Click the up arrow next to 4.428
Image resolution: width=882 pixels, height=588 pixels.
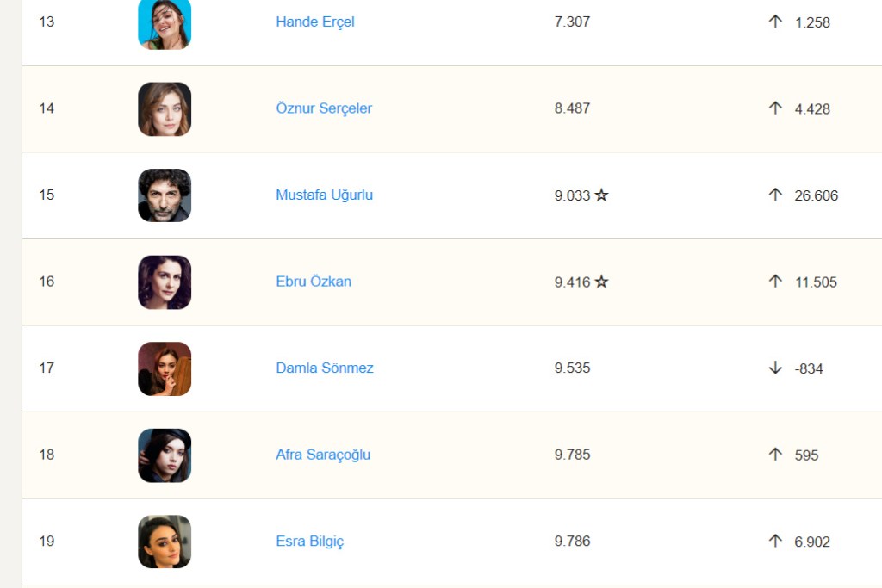(775, 108)
